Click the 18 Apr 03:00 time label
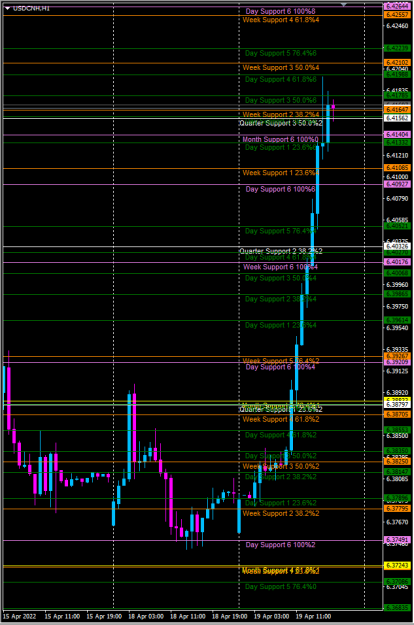This screenshot has width=414, height=625. [146, 616]
